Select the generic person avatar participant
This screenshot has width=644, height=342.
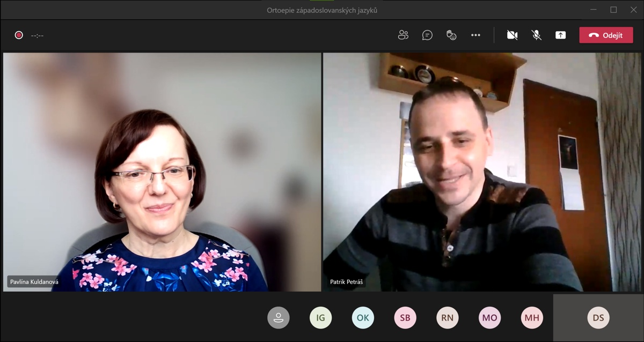(x=278, y=318)
